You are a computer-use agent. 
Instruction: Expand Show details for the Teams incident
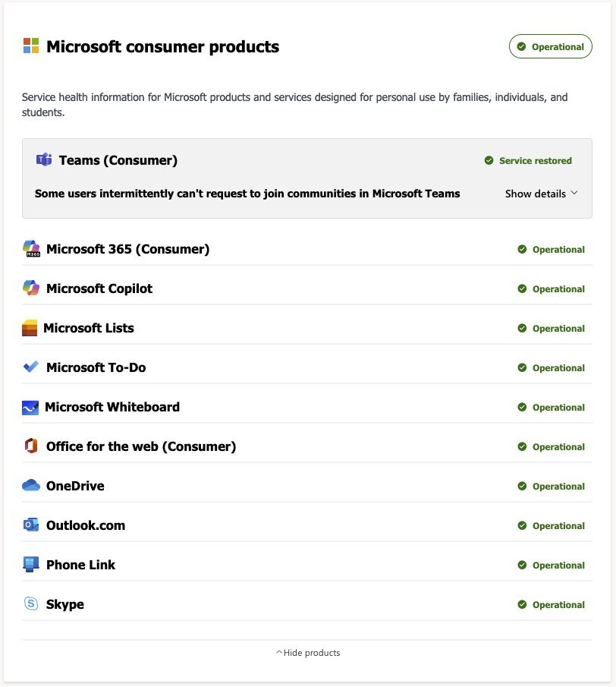point(542,194)
